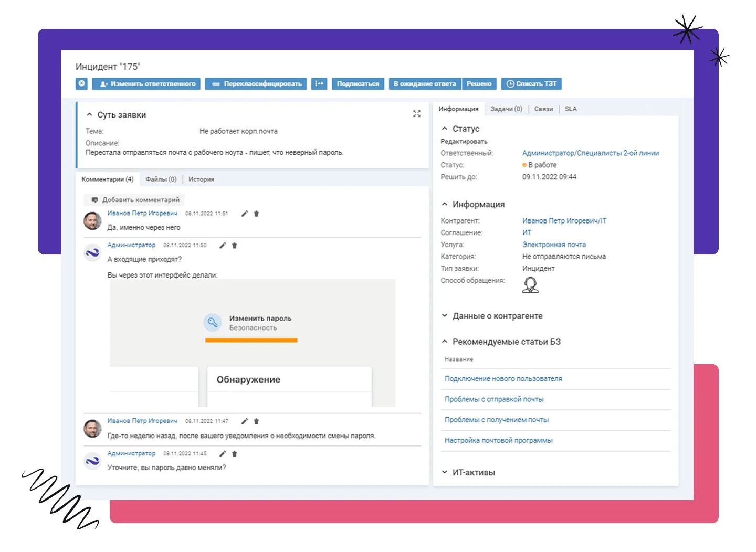Collapse the Рекомендуемые статьи БЗ section
This screenshot has height=552, width=756.
pyautogui.click(x=445, y=342)
